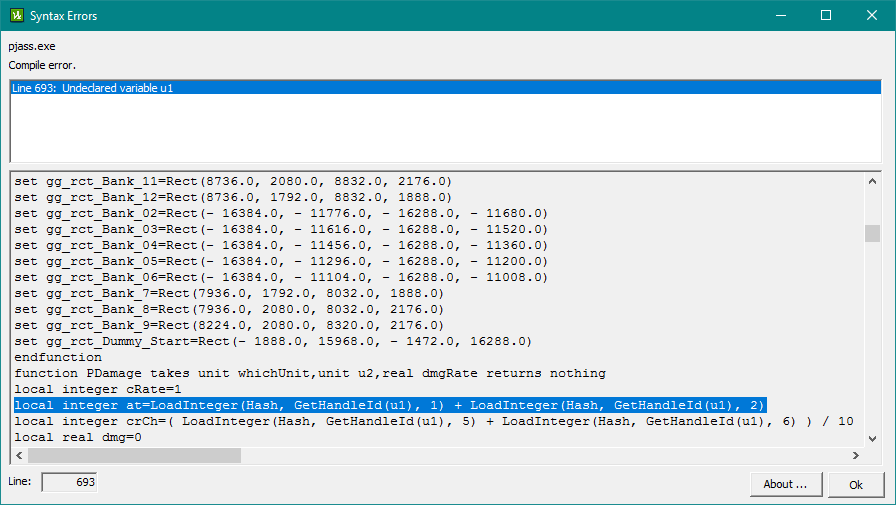Minimize the Syntax Errors window

click(781, 15)
